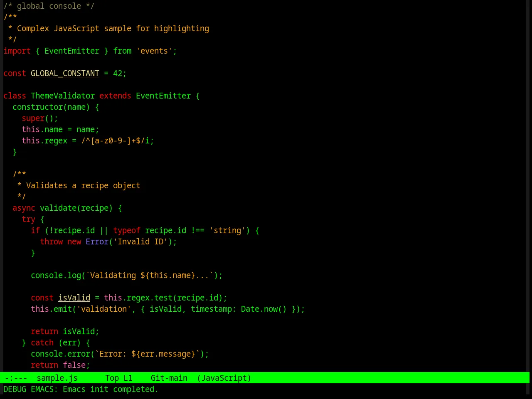Screen dimensions: 532x399
Task: Click the sample.js buffer name in mode line
Action: coord(57,378)
